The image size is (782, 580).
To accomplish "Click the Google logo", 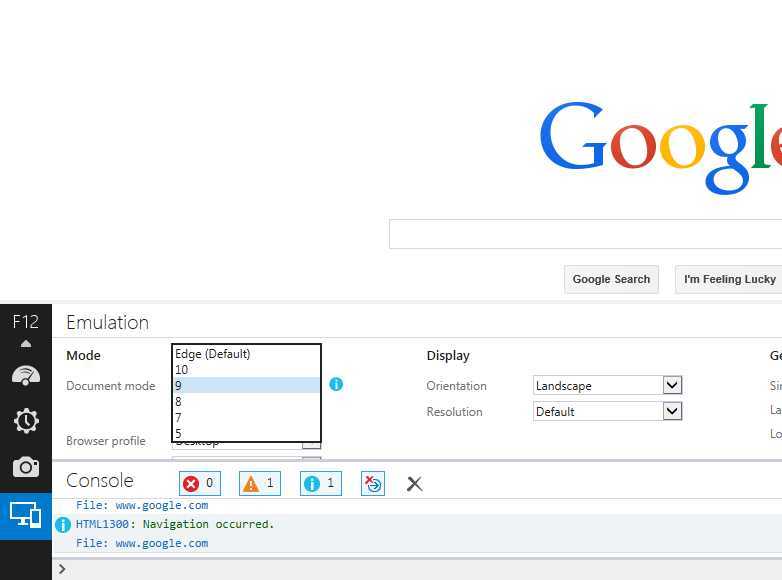I will (x=661, y=147).
